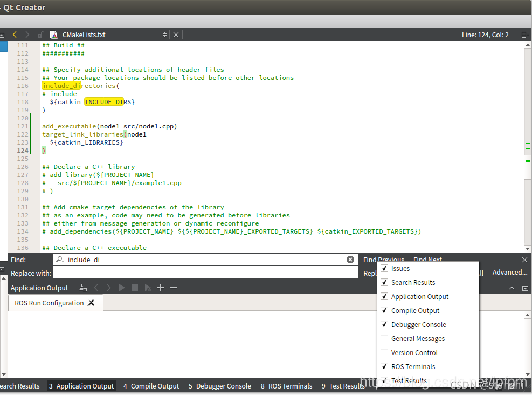Close the ROS Run Configuration tab

(91, 303)
